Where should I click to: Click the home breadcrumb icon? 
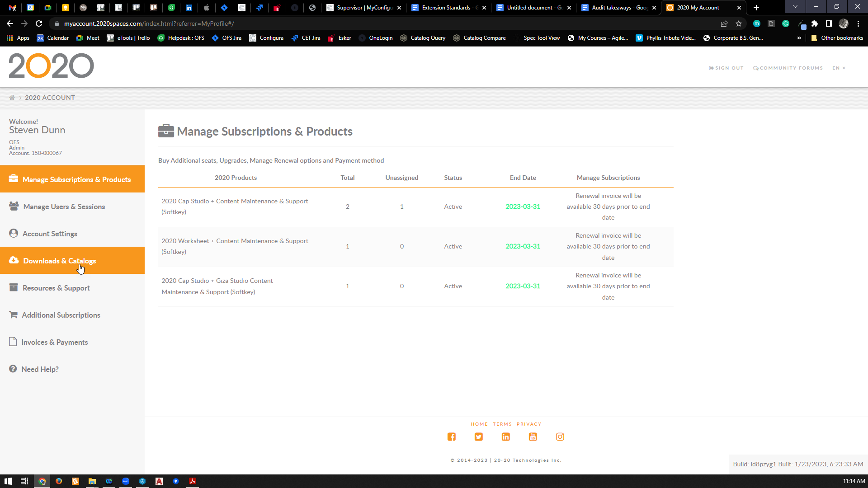12,98
